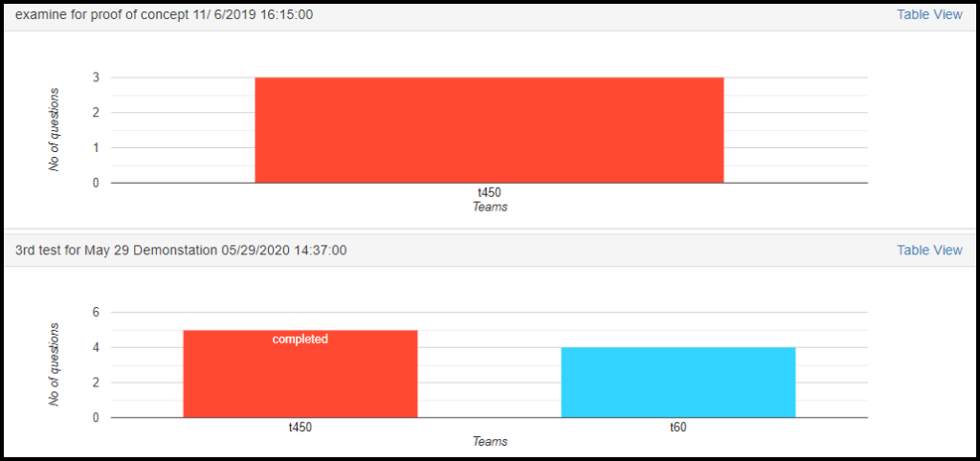
Task: Click the t450 label under top chart
Action: click(489, 194)
